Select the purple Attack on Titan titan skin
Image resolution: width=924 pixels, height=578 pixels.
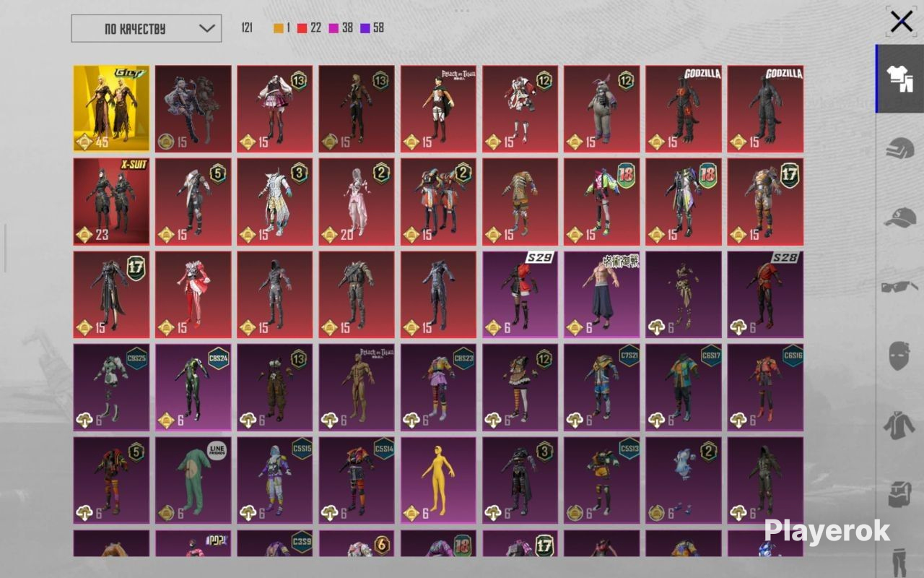point(357,387)
